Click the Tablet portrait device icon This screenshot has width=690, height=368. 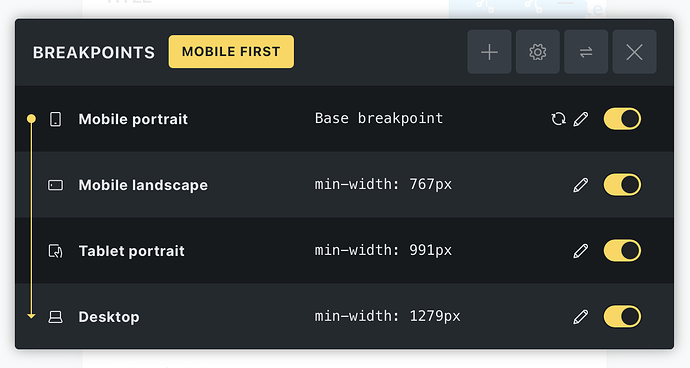[55, 251]
